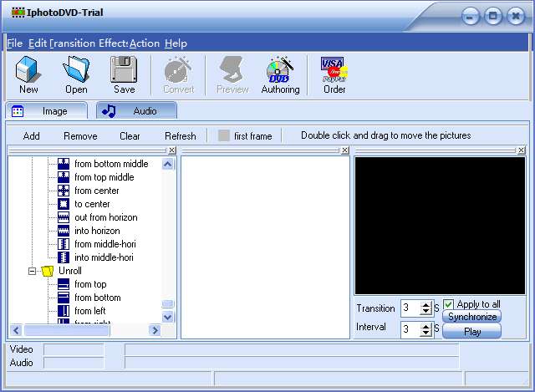Open the Order purchase page icon
The image size is (535, 392).
(334, 69)
